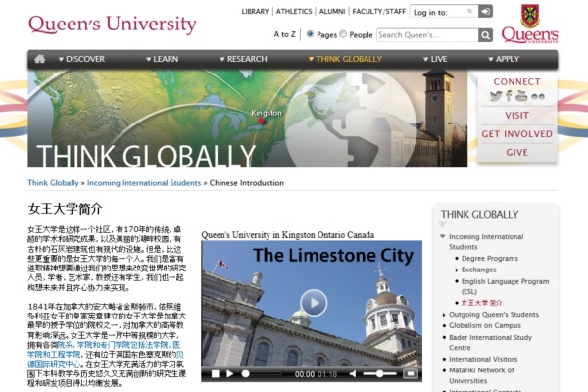Click the Search Queen's input field
The height and width of the screenshot is (392, 588).
(426, 34)
